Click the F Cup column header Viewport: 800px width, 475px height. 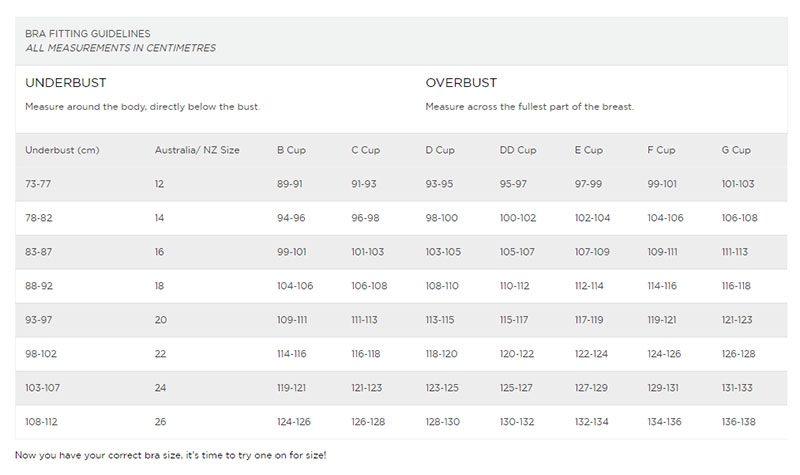(662, 150)
